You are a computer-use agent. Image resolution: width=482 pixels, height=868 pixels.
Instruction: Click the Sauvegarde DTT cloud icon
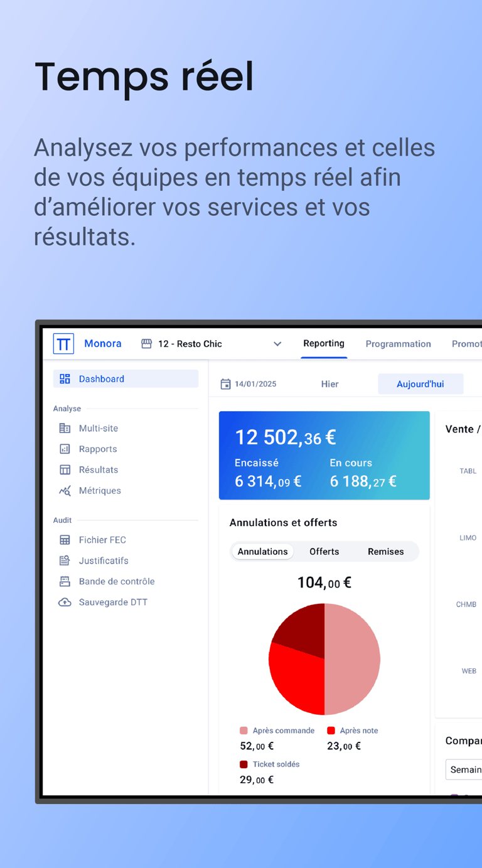(x=65, y=602)
